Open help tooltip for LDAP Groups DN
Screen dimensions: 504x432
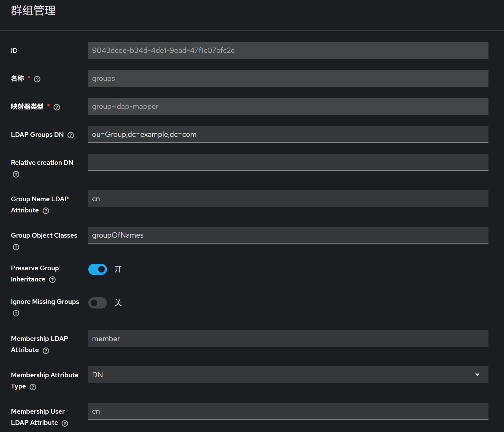point(71,135)
